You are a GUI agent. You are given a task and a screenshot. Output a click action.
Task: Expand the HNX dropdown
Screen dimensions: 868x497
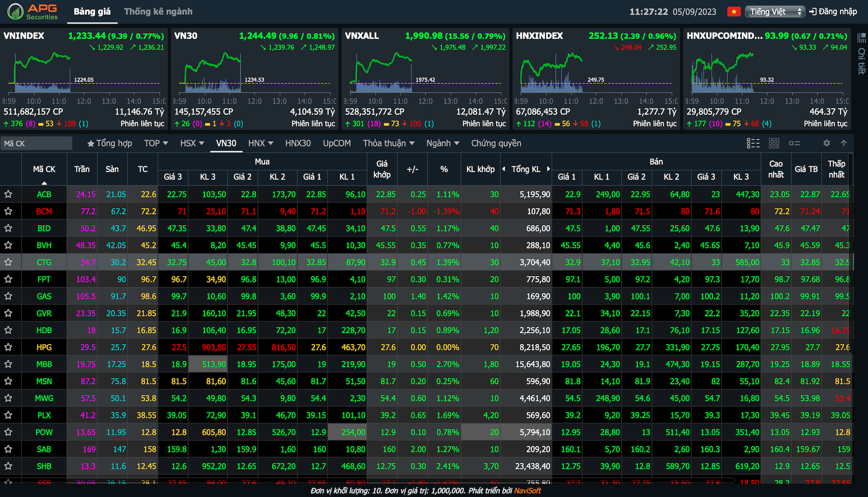tap(261, 143)
